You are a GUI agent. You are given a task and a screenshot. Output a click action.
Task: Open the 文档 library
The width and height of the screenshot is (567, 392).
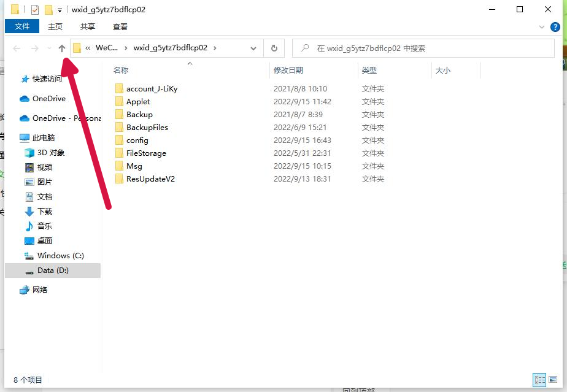44,197
